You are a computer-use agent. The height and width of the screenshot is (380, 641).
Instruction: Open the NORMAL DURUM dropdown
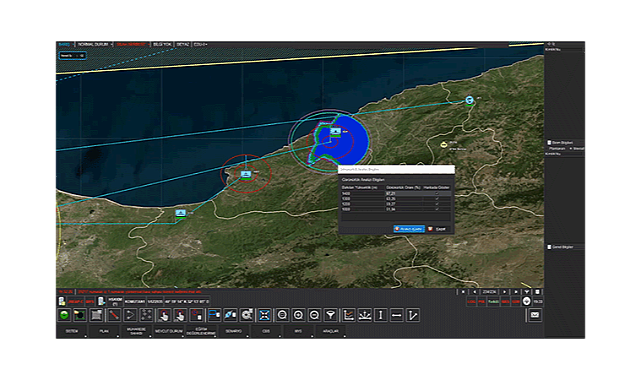click(x=95, y=44)
